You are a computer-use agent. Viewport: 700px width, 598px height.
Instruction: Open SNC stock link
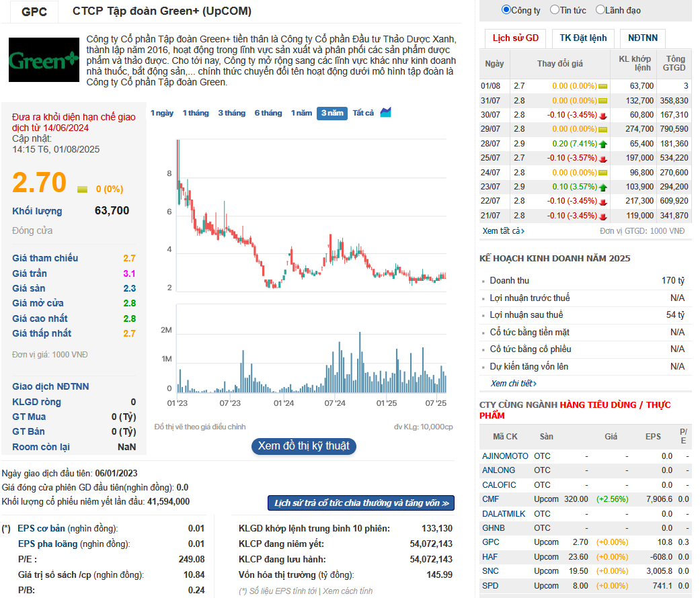(x=490, y=571)
